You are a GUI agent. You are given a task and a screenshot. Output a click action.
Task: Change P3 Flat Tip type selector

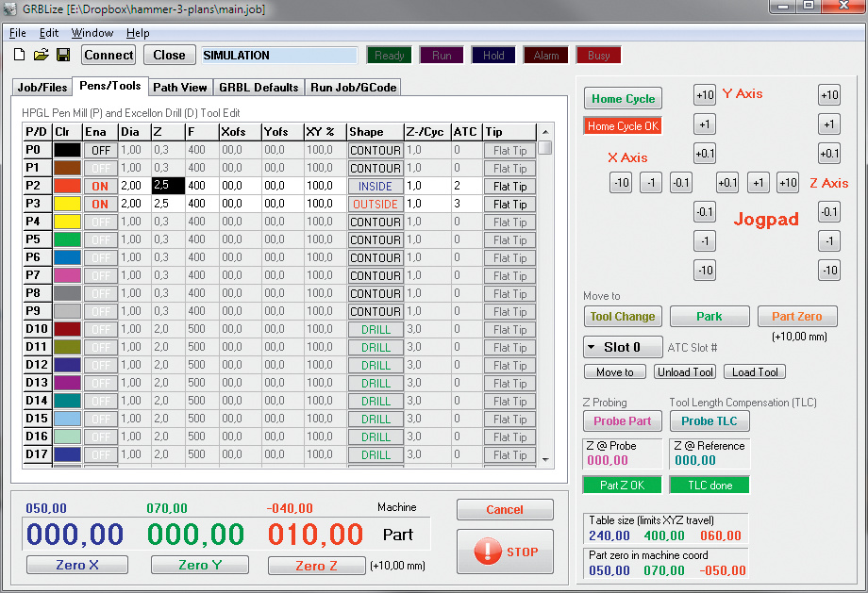509,205
